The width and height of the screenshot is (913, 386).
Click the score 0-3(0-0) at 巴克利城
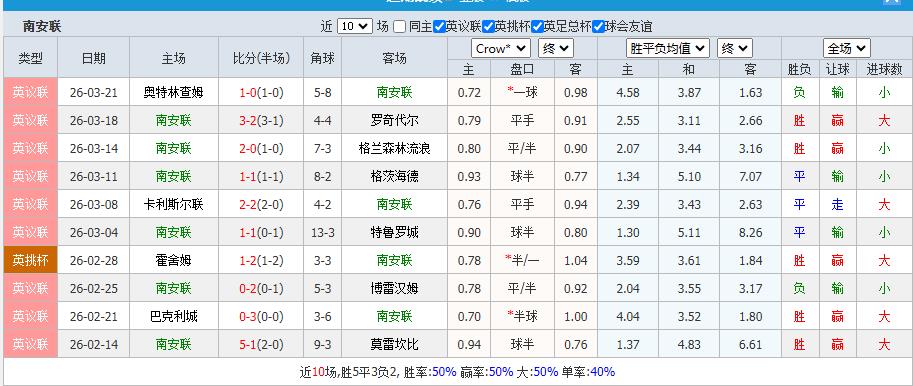tap(261, 316)
